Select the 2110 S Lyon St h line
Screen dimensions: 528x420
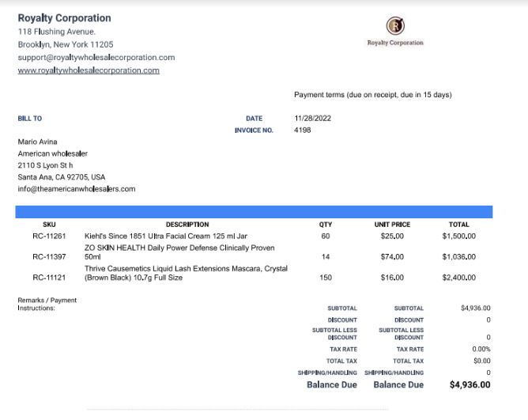(x=46, y=165)
